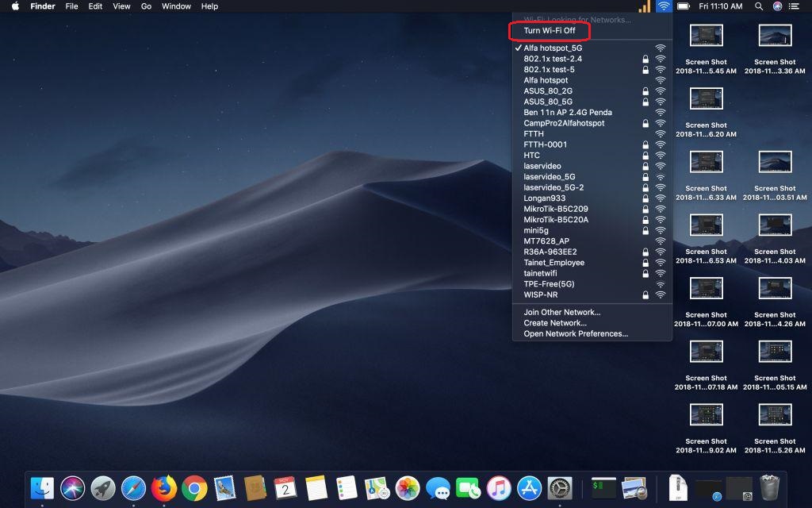Open Google Chrome in the dock
Screen dimensions: 812x508
coord(194,487)
